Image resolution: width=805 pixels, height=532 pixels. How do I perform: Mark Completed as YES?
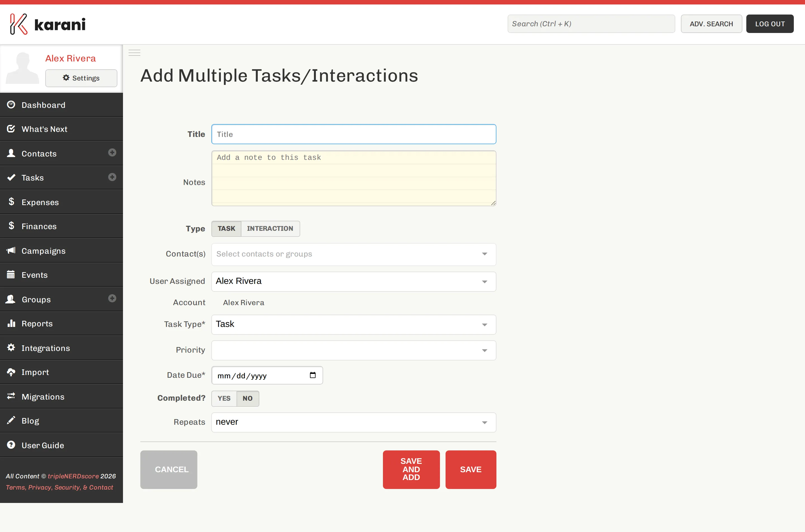[224, 398]
